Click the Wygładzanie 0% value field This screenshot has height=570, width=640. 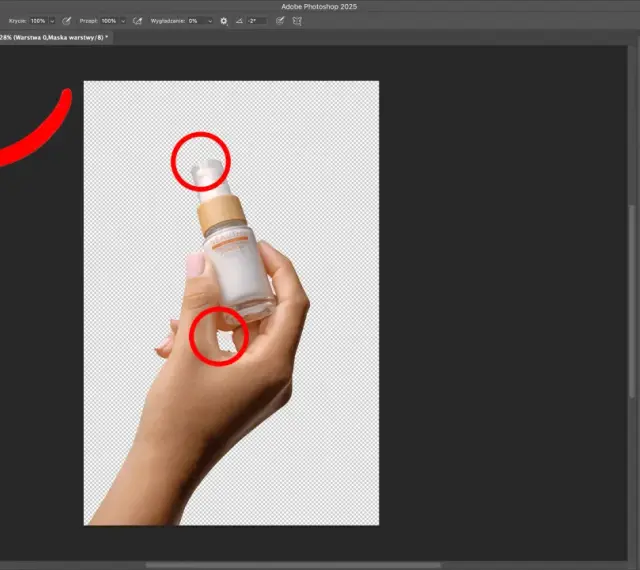pos(197,21)
